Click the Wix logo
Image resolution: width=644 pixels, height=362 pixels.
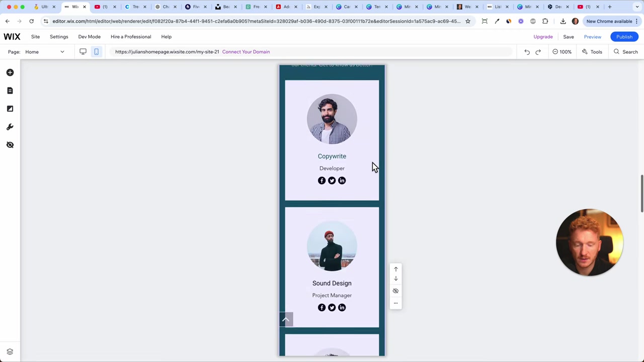[x=12, y=37]
